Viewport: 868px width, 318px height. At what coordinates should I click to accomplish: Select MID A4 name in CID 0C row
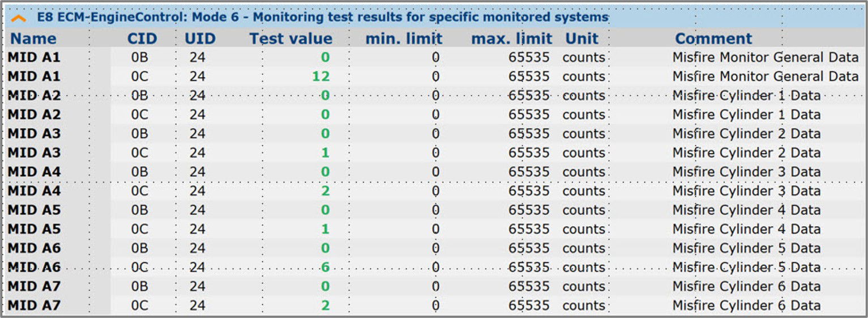34,191
